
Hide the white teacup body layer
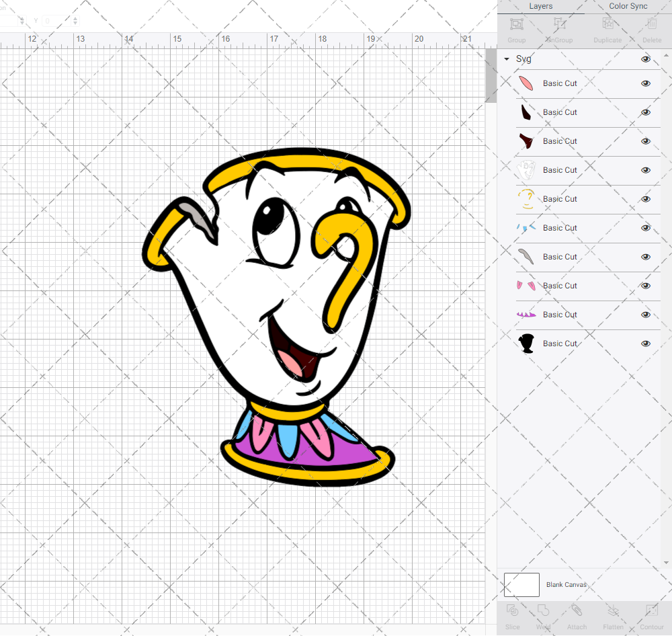(x=645, y=170)
